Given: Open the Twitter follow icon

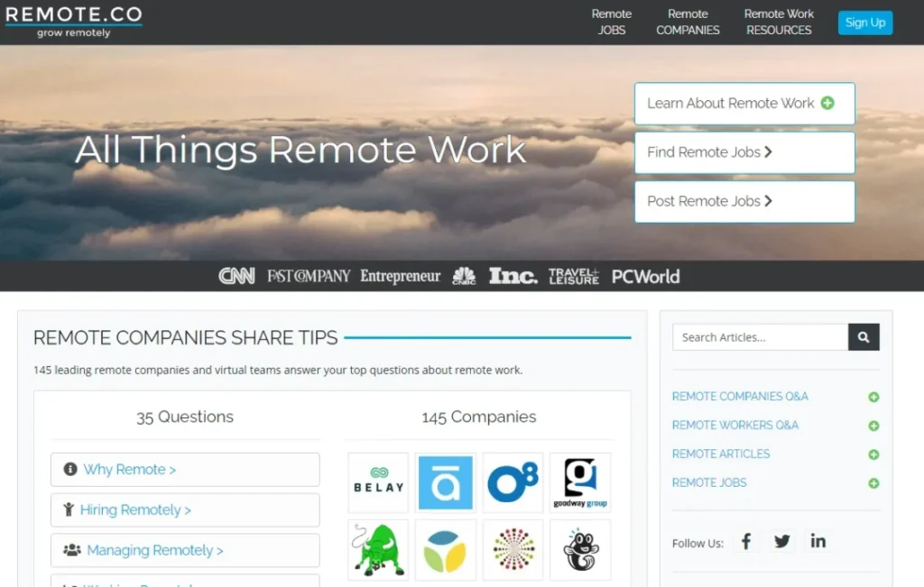Looking at the screenshot, I should pyautogui.click(x=781, y=541).
